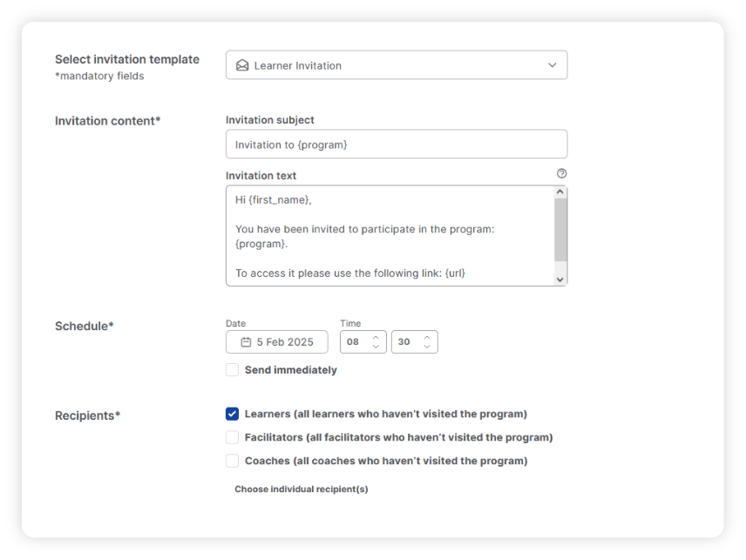
Task: Tick the Coaches recipients checkbox
Action: pos(232,461)
